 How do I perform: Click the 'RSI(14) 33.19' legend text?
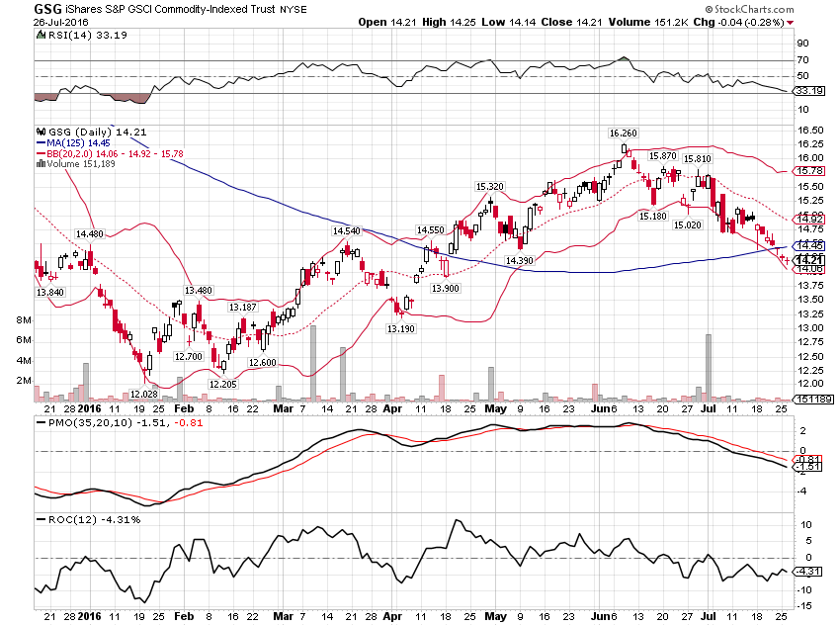click(x=88, y=35)
